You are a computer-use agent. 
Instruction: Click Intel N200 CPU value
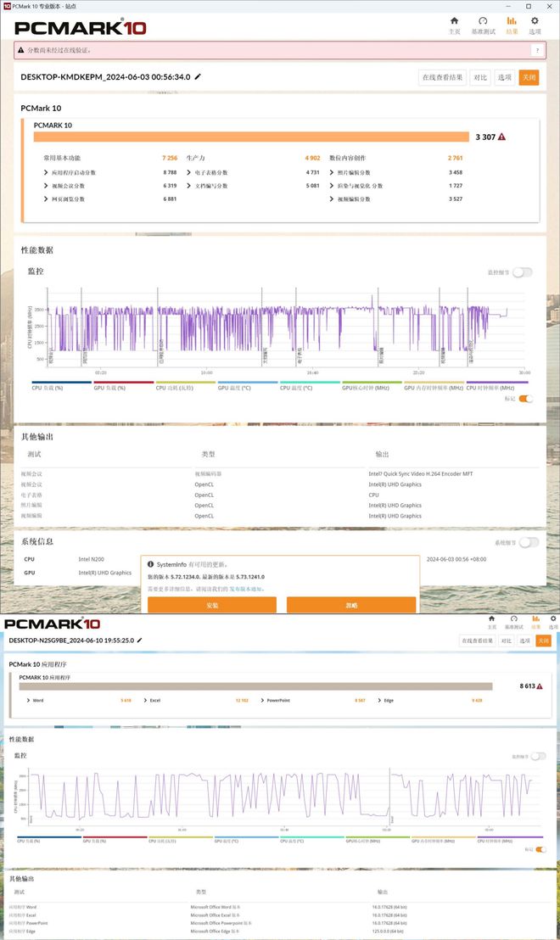91,559
